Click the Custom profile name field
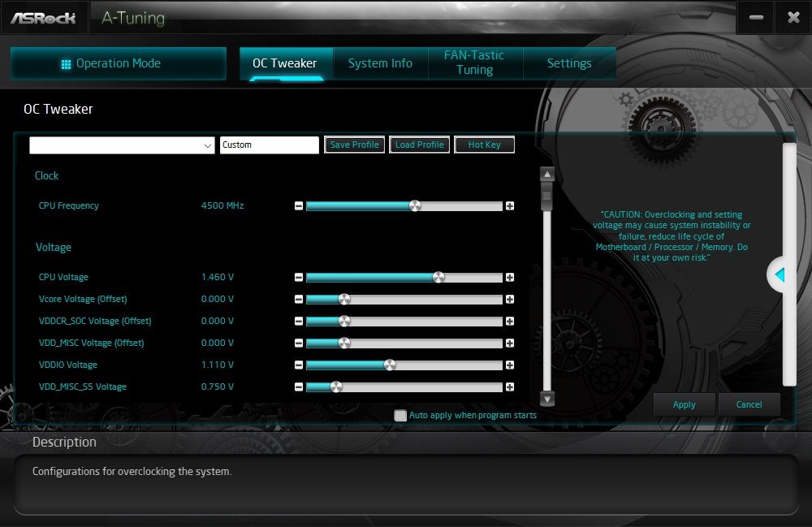 (270, 145)
